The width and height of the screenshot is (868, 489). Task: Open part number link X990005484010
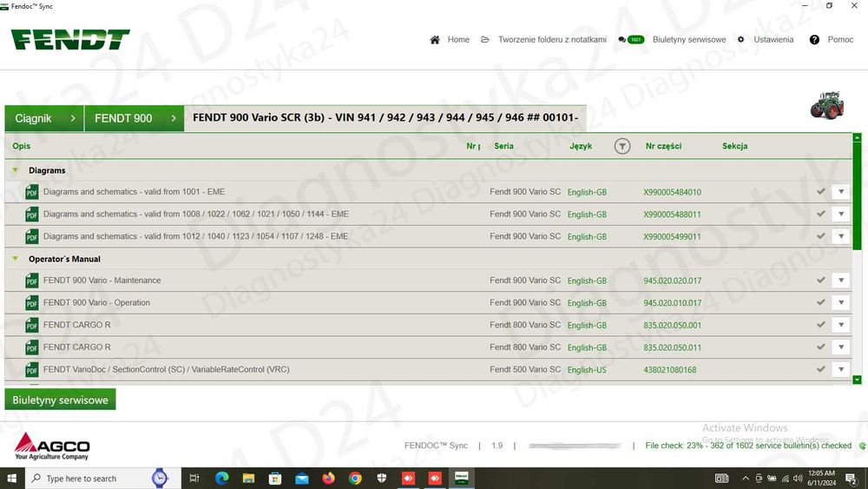(672, 192)
